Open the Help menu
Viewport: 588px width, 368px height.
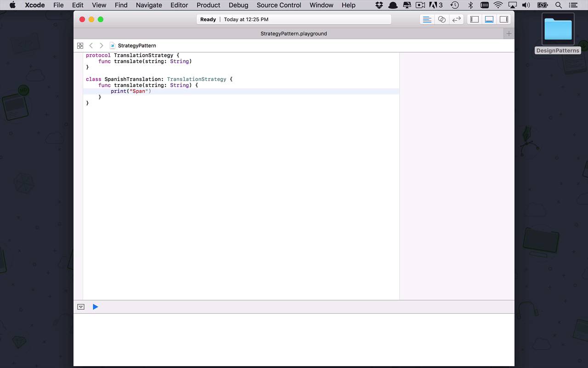[x=348, y=5]
